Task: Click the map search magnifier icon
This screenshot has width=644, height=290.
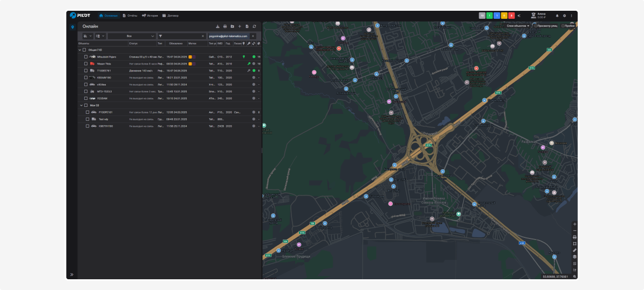Action: 575,277
